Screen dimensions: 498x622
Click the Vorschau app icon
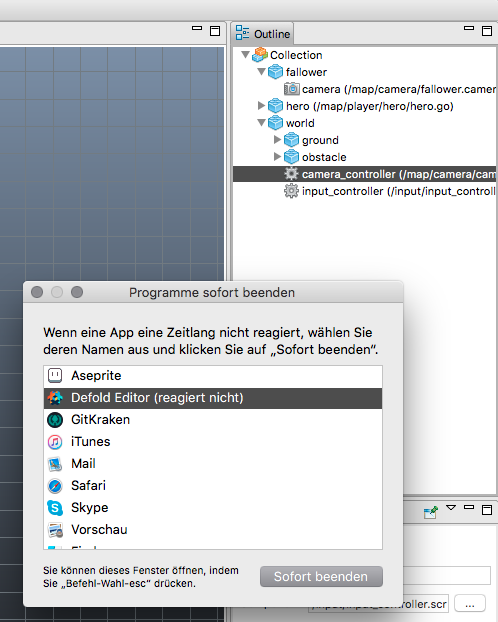click(55, 530)
